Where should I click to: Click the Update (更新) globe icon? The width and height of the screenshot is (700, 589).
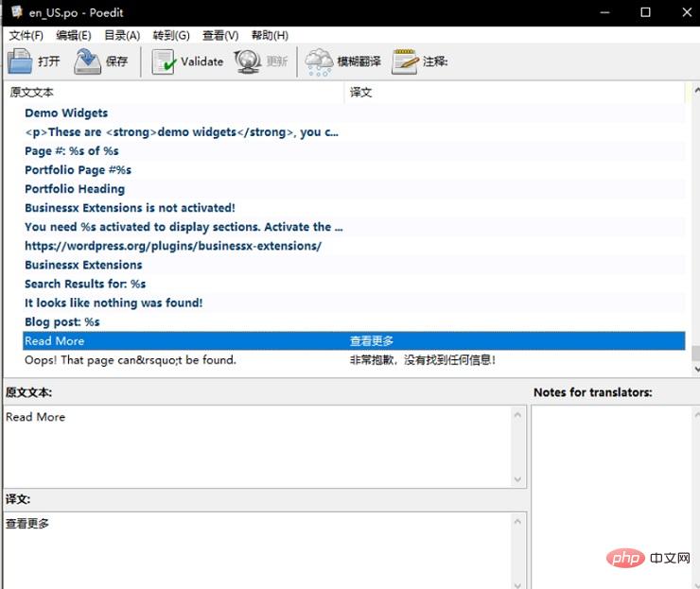click(247, 61)
